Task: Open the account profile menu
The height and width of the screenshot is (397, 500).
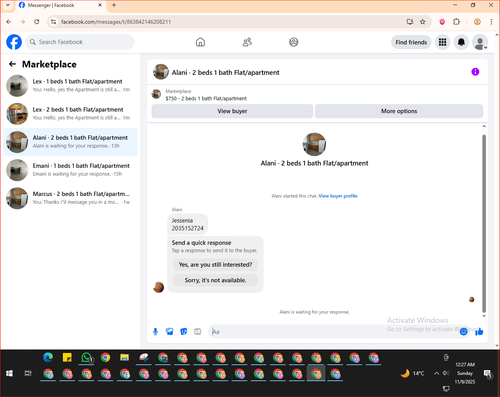Action: coord(480,42)
